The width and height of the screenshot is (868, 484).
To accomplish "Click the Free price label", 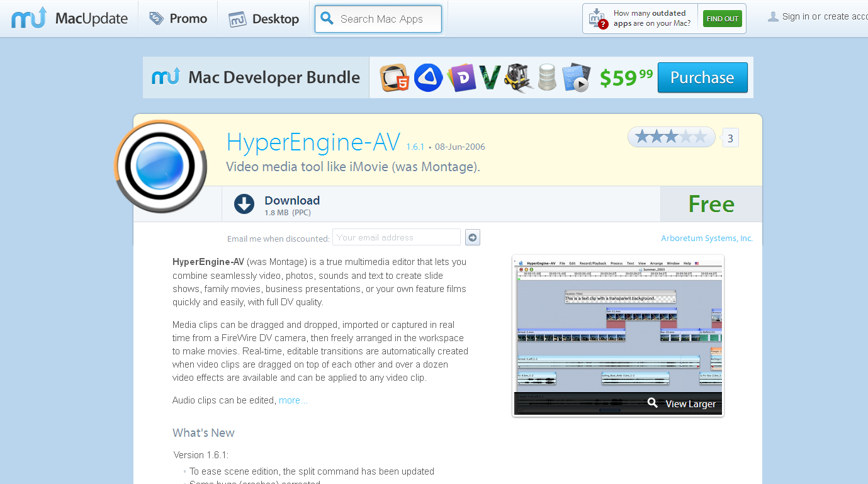I will [711, 204].
